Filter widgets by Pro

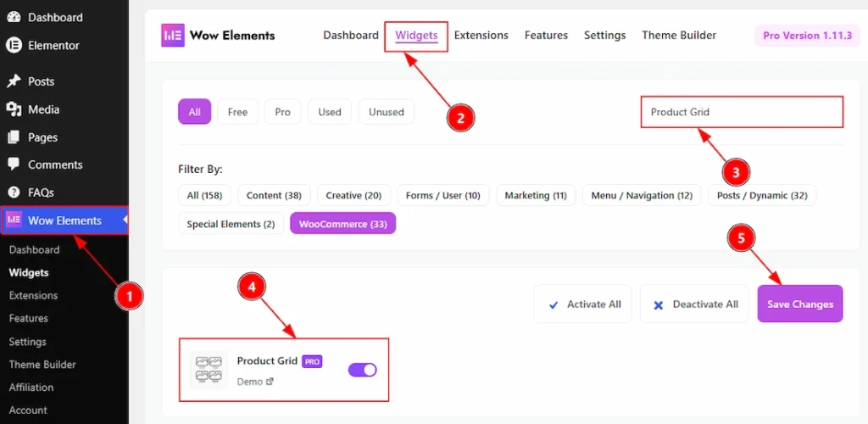click(x=283, y=112)
